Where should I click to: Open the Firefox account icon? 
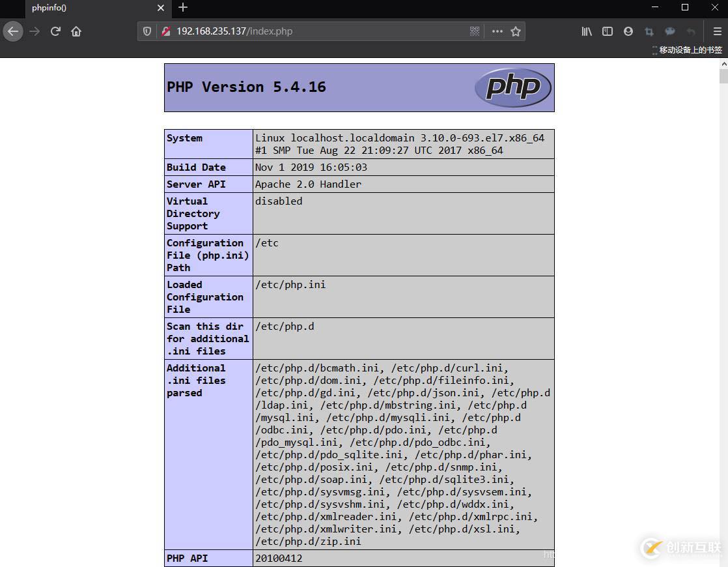(628, 31)
